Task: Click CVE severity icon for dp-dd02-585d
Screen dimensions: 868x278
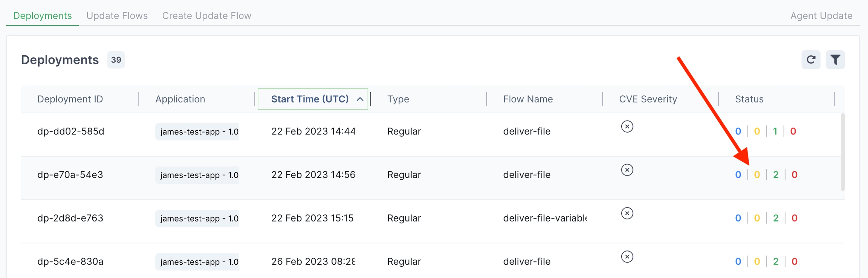Action: [x=627, y=127]
